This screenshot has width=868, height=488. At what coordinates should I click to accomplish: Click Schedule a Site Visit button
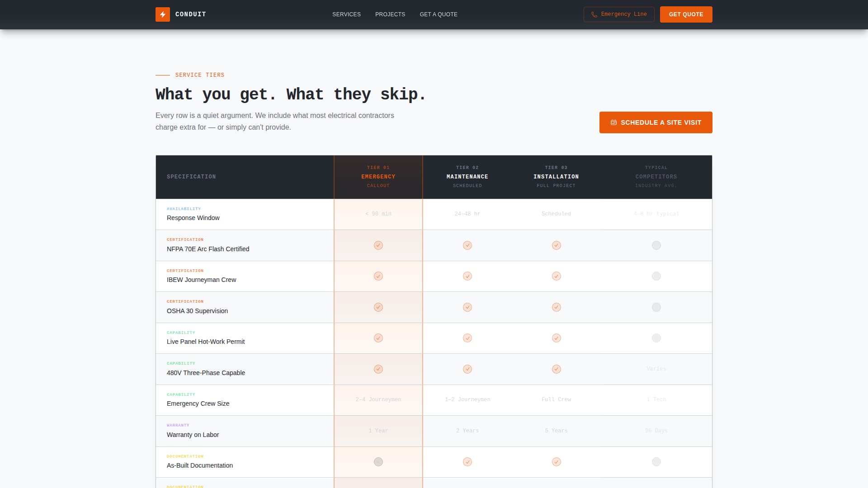point(656,122)
